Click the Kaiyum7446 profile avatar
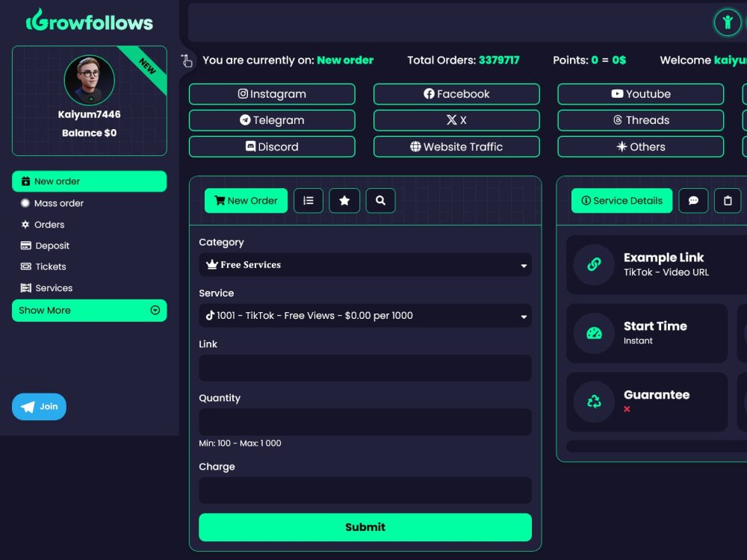 click(89, 80)
